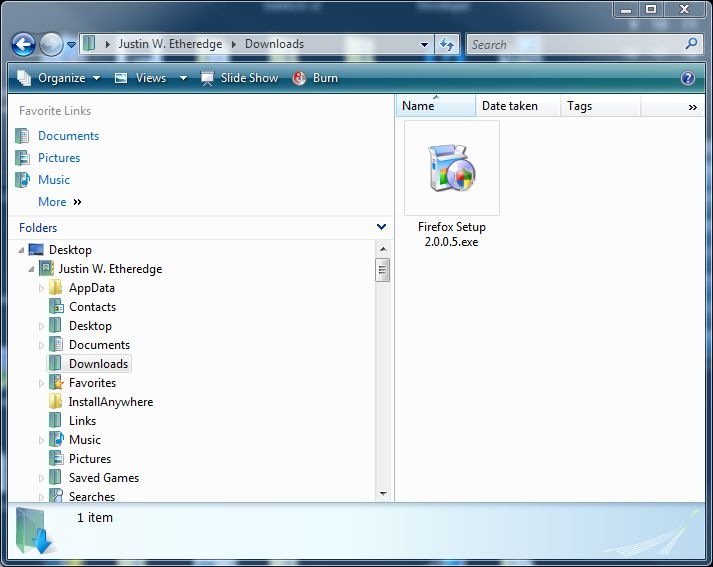Click the folder icon in the address bar
Screen dimensions: 713x567
click(90, 44)
